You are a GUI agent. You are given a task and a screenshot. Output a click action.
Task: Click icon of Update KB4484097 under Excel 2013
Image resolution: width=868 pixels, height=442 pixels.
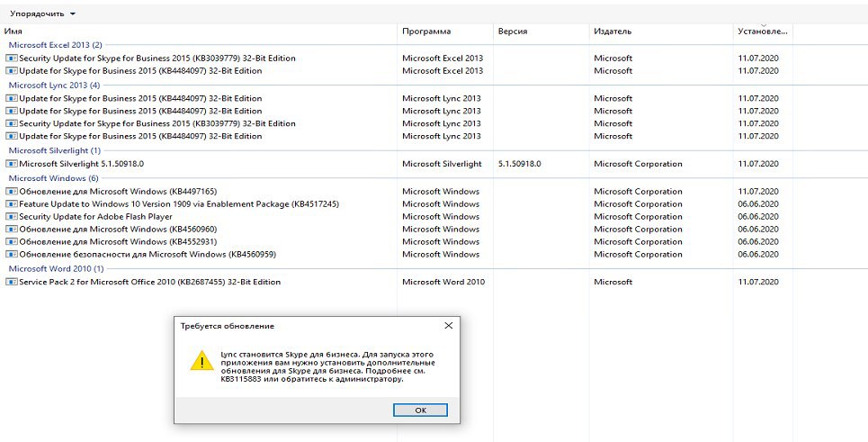(x=12, y=70)
